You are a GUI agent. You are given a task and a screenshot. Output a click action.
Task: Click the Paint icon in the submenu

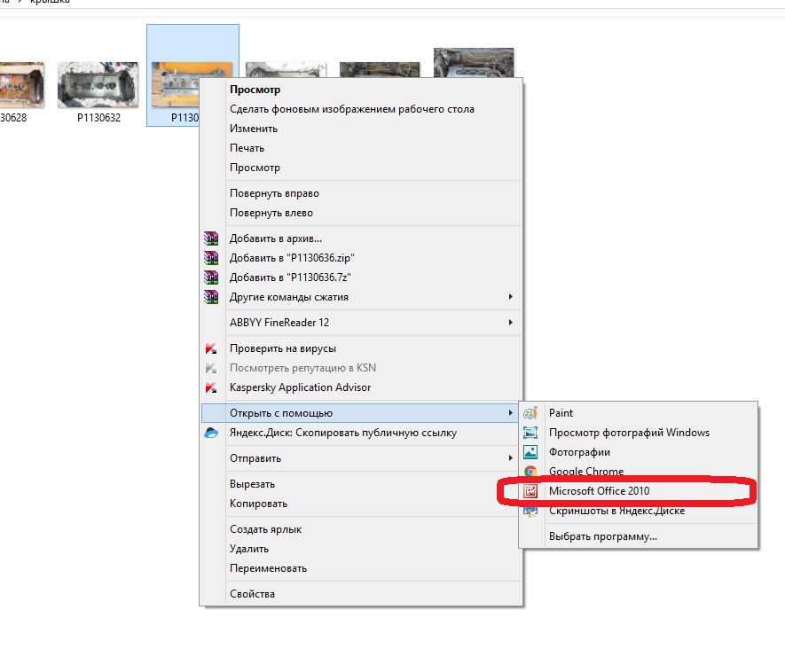point(530,413)
